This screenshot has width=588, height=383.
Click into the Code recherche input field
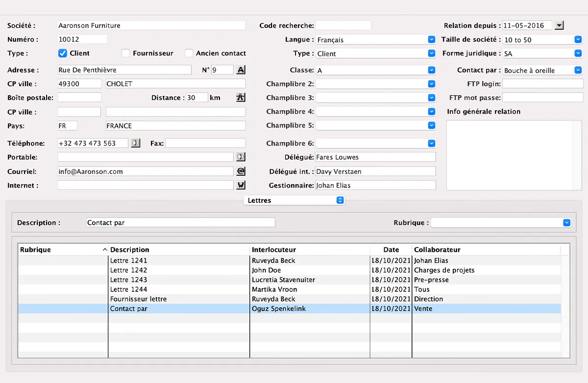[343, 25]
